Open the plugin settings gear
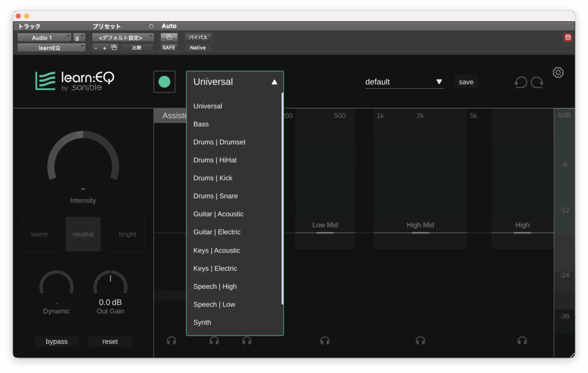This screenshot has width=588, height=373. pos(558,72)
